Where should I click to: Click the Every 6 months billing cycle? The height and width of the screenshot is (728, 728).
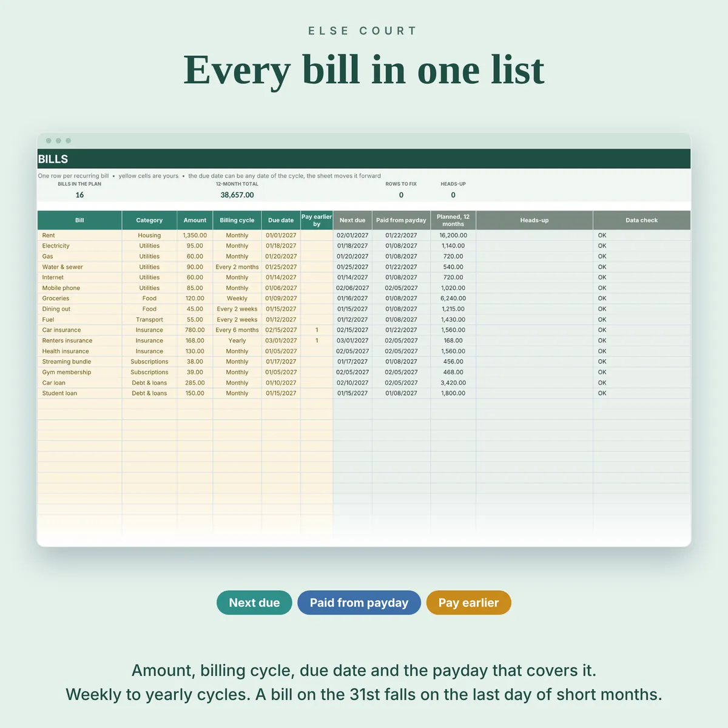237,330
